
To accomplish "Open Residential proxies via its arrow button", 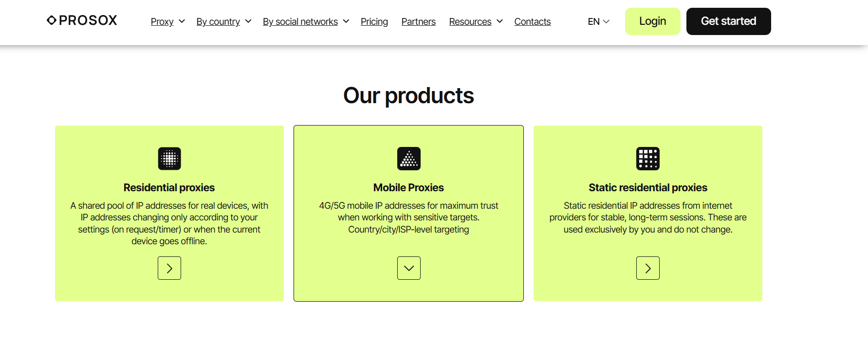I will coord(169,268).
